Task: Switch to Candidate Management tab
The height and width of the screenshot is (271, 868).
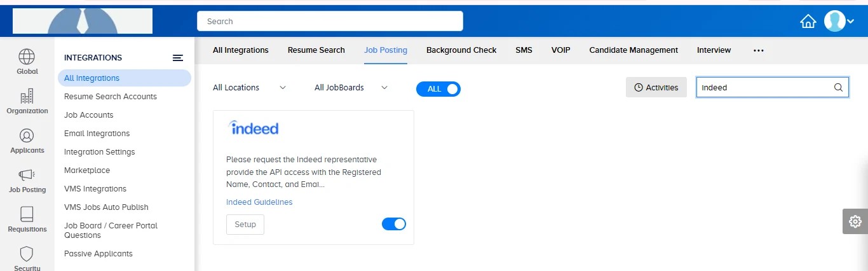Action: (634, 50)
